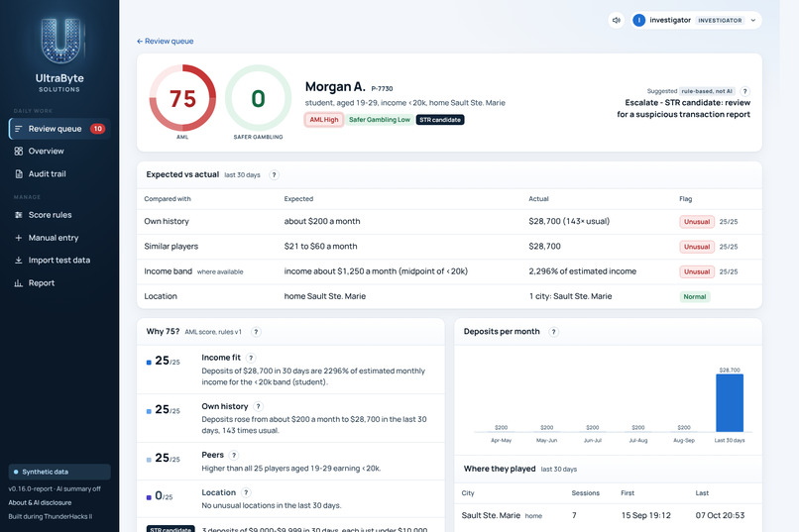799x532 pixels.
Task: Click the STR candidate tag by Morgan A.
Action: click(x=440, y=120)
